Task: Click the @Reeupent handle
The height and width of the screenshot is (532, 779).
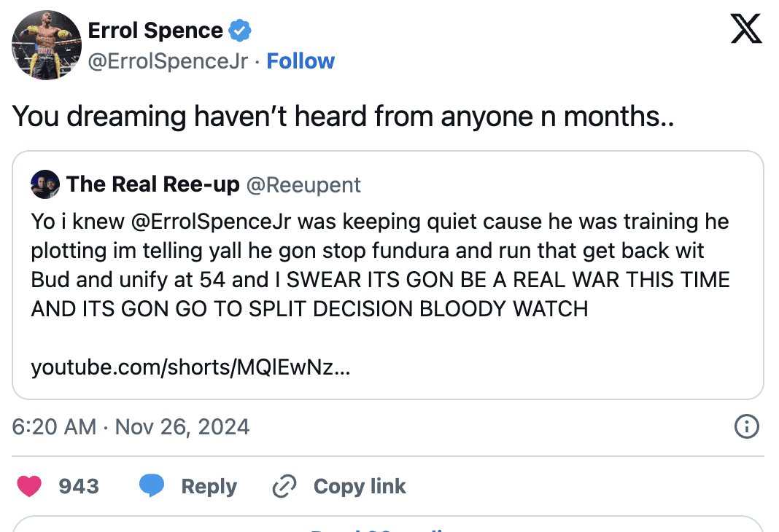Action: (x=303, y=185)
